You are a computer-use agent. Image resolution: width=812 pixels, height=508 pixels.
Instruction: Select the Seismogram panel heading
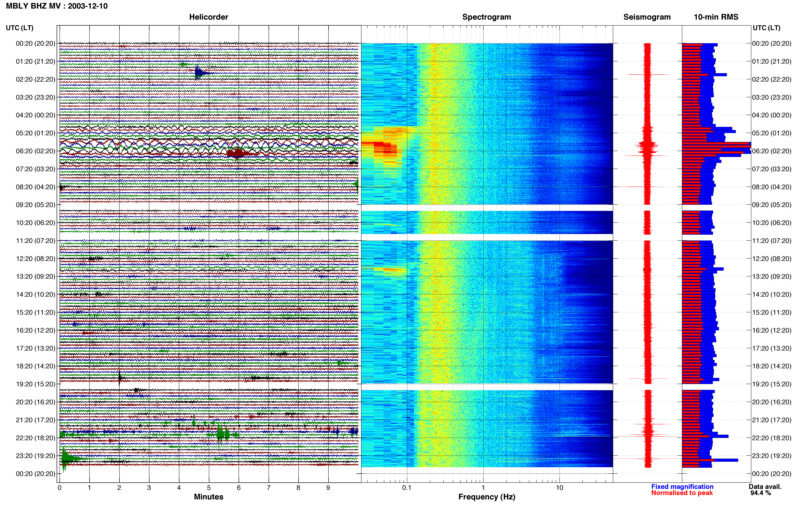(x=647, y=17)
